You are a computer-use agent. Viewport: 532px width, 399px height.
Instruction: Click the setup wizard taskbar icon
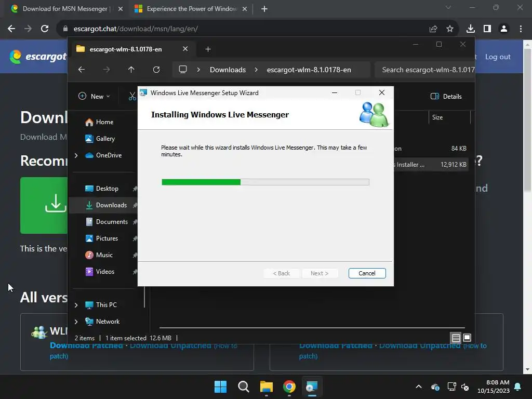(x=312, y=387)
